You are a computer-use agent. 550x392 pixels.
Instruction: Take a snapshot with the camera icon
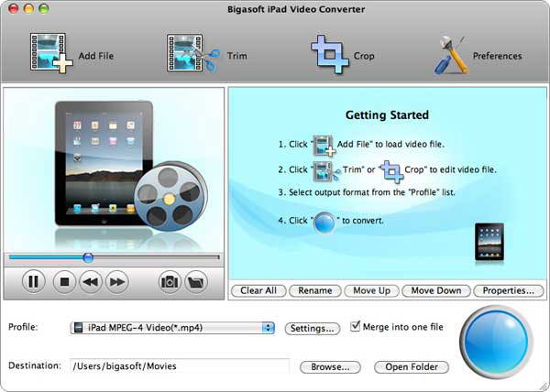click(x=170, y=281)
